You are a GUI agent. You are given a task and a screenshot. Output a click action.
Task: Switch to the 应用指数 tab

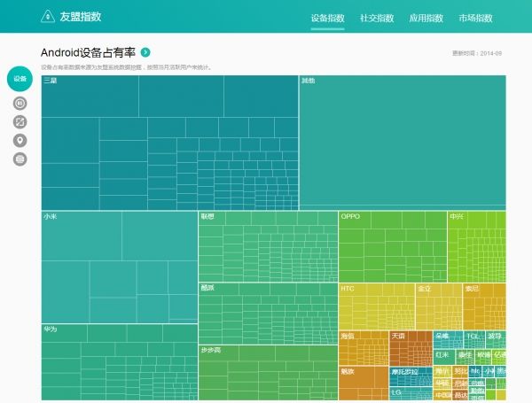coord(426,18)
